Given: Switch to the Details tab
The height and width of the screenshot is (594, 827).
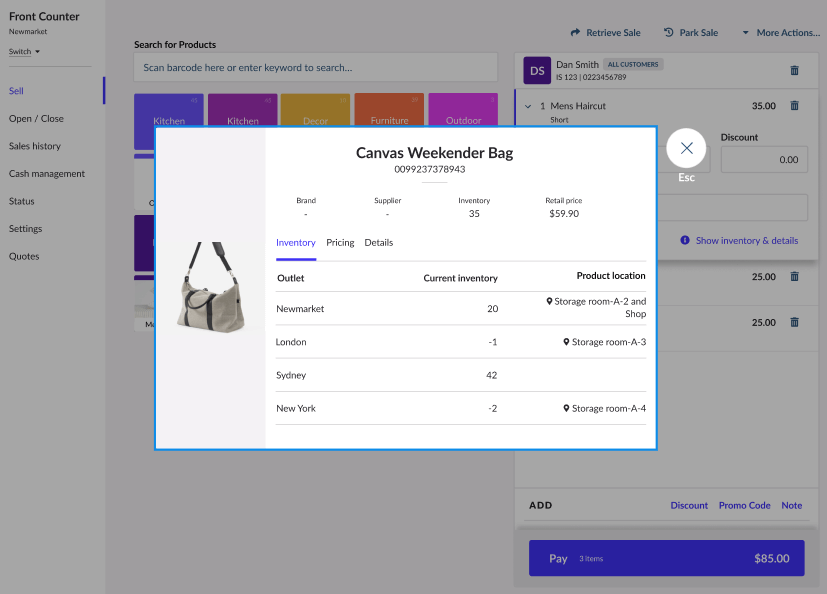Looking at the screenshot, I should point(379,242).
